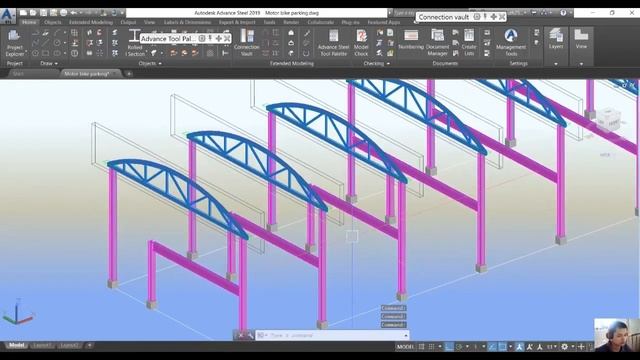640x360 pixels.
Task: Switch to the Model layout tab
Action: pyautogui.click(x=16, y=346)
